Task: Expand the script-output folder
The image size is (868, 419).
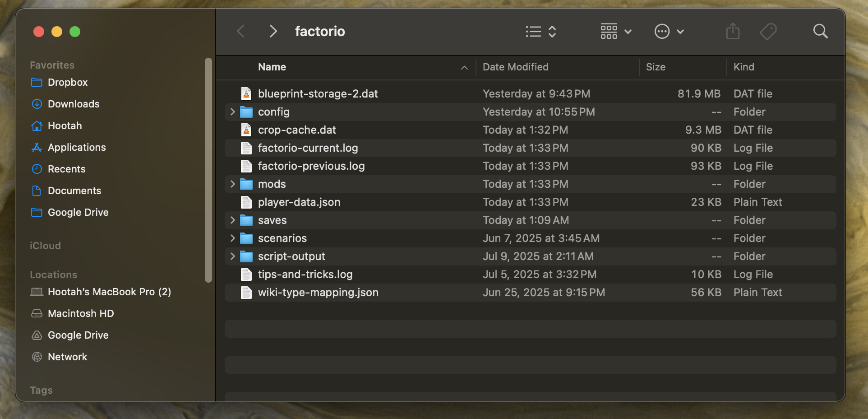Action: click(232, 256)
